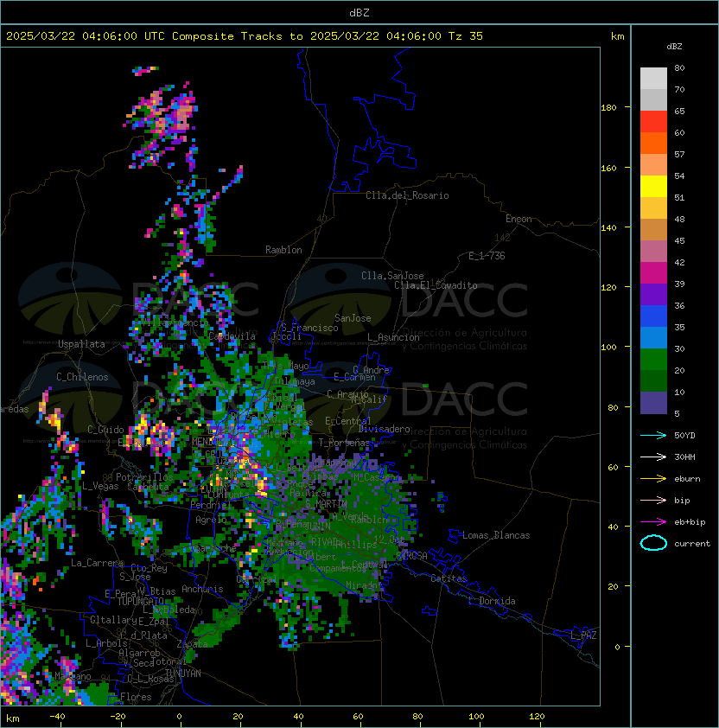Click the 'L_Vegas' map label
The width and height of the screenshot is (719, 728).
(x=100, y=486)
